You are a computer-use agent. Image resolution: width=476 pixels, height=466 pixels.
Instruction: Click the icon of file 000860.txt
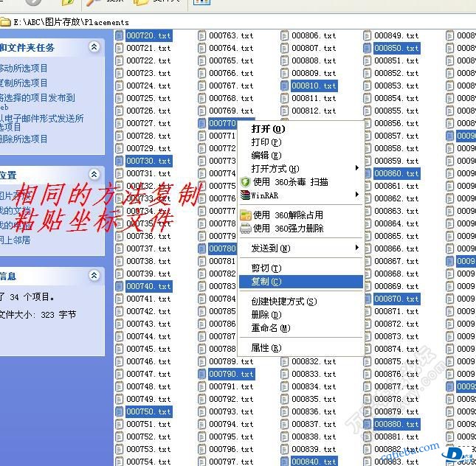pos(368,173)
